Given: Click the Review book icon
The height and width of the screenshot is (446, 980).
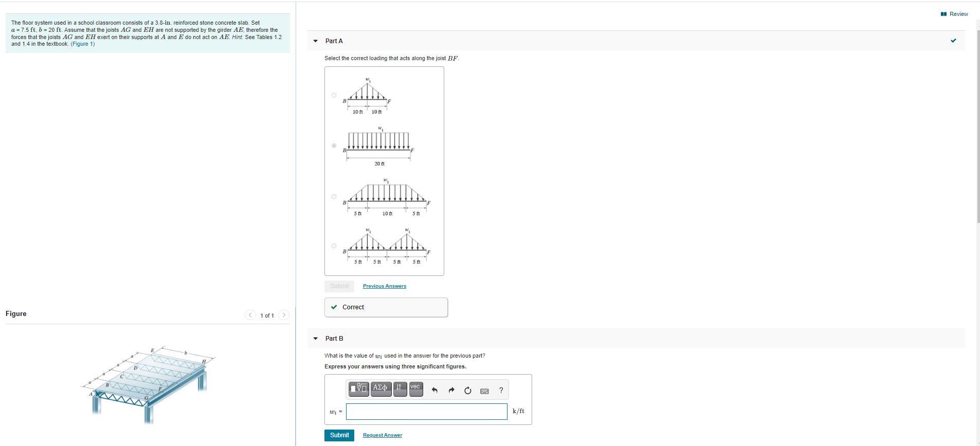Looking at the screenshot, I should click(943, 14).
